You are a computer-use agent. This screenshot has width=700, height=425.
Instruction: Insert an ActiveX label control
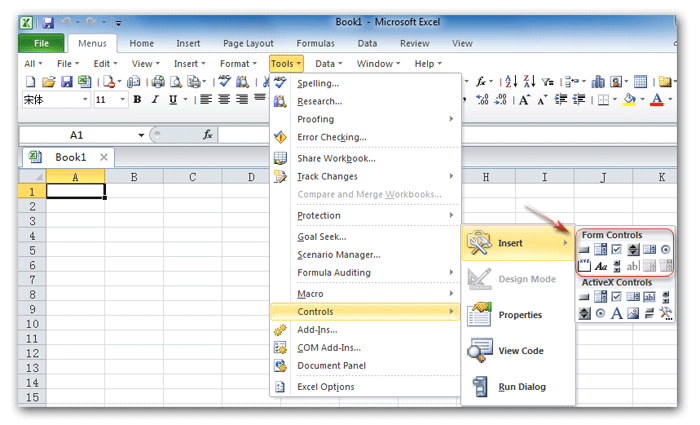[617, 313]
